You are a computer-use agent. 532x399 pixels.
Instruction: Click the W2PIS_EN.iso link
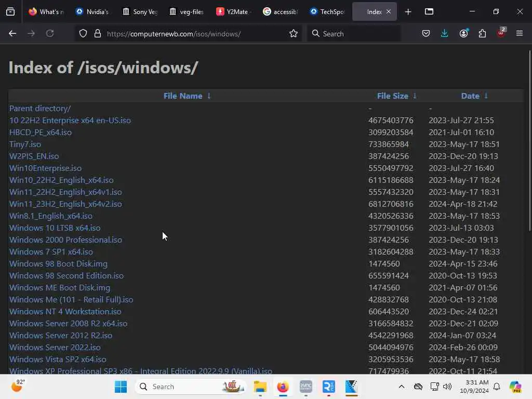tap(34, 156)
